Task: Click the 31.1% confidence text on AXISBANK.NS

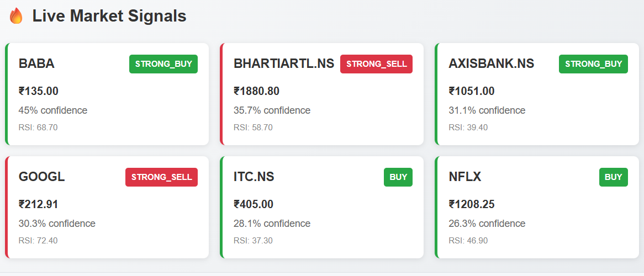Action: (x=487, y=110)
